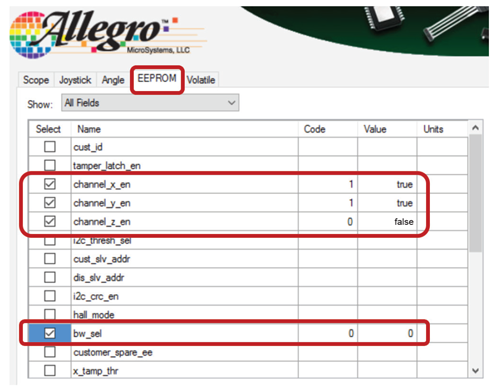Go to the Angle tab

tap(113, 80)
